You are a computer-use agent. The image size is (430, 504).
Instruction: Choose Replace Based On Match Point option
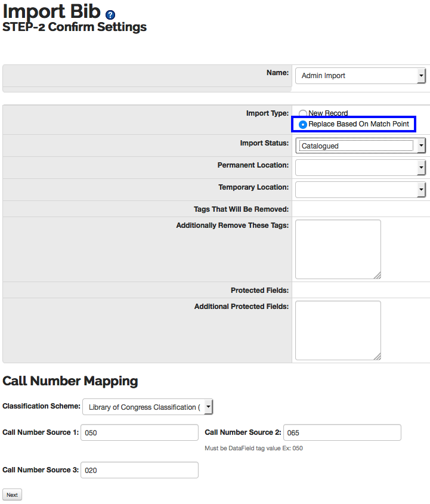pyautogui.click(x=303, y=124)
